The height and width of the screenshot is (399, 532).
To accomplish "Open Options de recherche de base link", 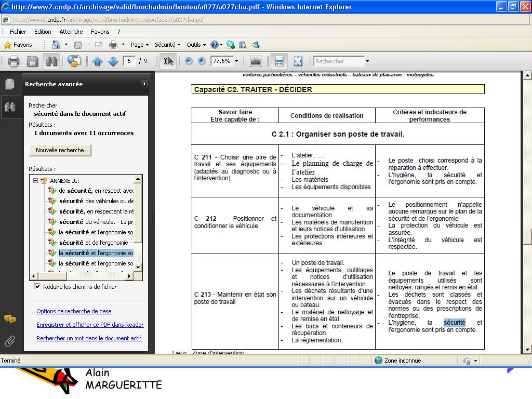I will coord(74,311).
